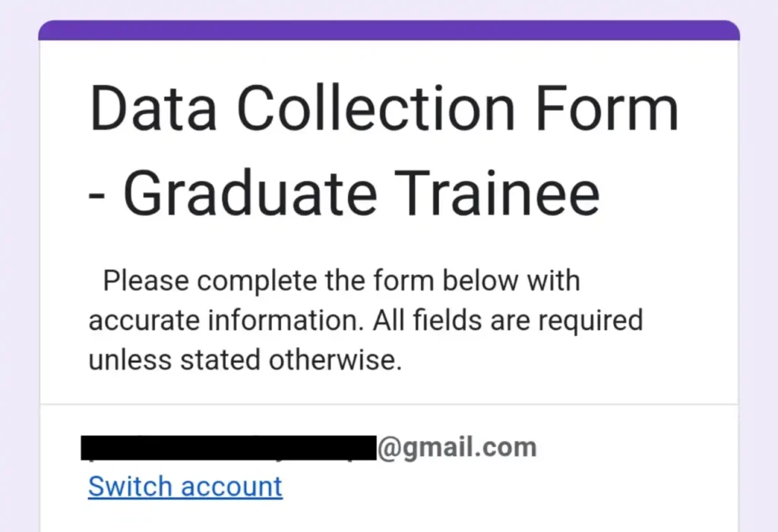This screenshot has height=532, width=778.
Task: Click the form description paragraph
Action: [365, 319]
